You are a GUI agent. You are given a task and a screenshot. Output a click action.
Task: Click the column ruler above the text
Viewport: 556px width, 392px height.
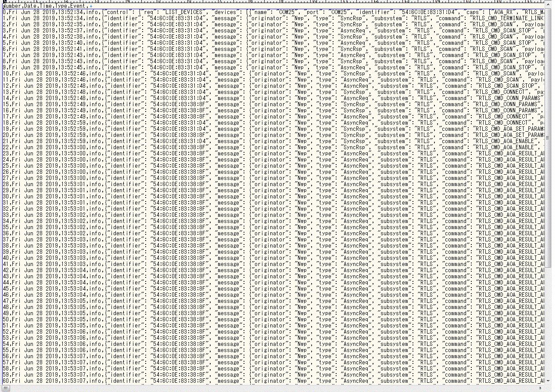coord(274,1)
